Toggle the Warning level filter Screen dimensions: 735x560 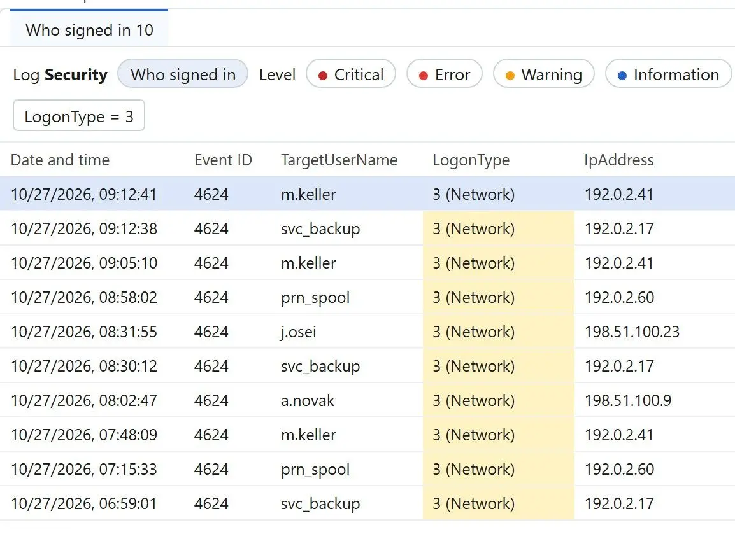(544, 74)
